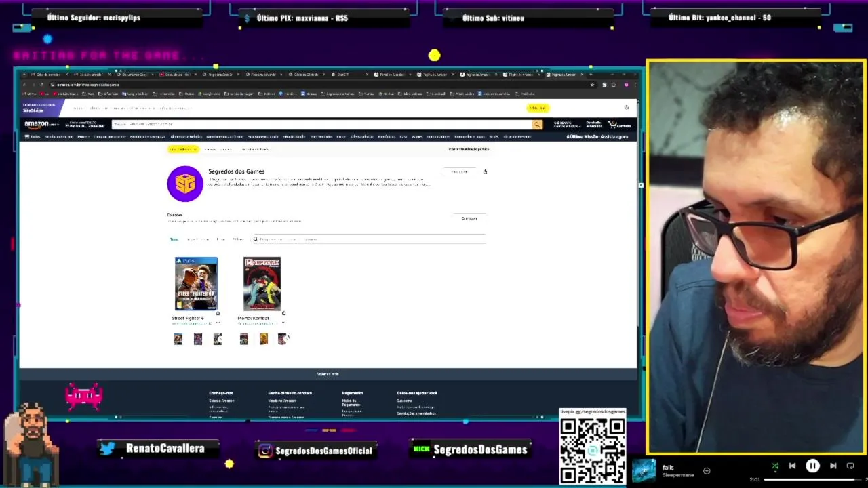Open the Chrome three-dot menu
Image resolution: width=868 pixels, height=488 pixels.
point(635,85)
